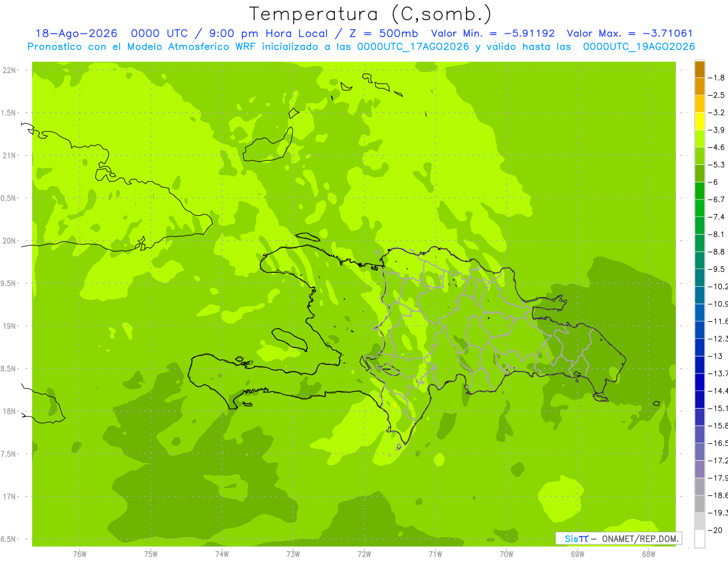Click the '76W' longitude axis label
728x562 pixels.
point(79,554)
